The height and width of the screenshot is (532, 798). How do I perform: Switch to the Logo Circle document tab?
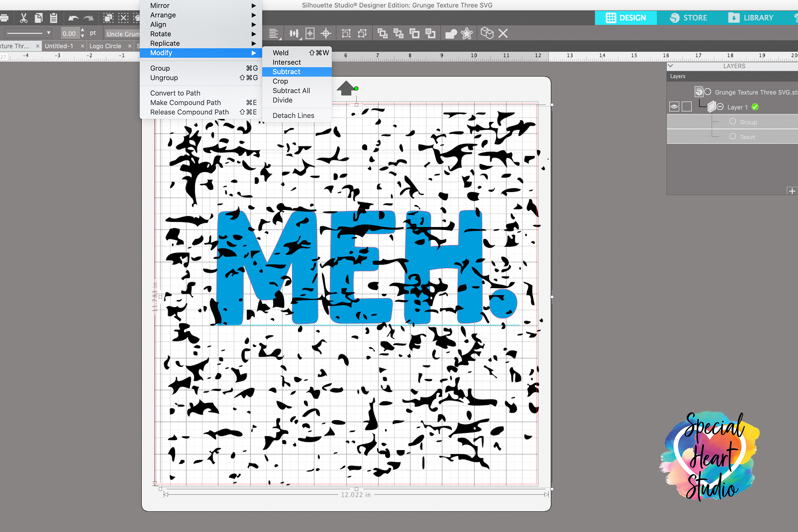tap(105, 46)
